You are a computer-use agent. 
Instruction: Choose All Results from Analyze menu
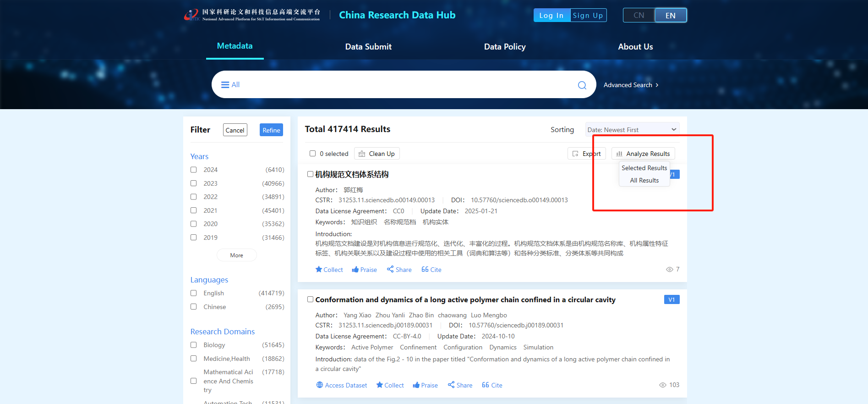pos(644,181)
